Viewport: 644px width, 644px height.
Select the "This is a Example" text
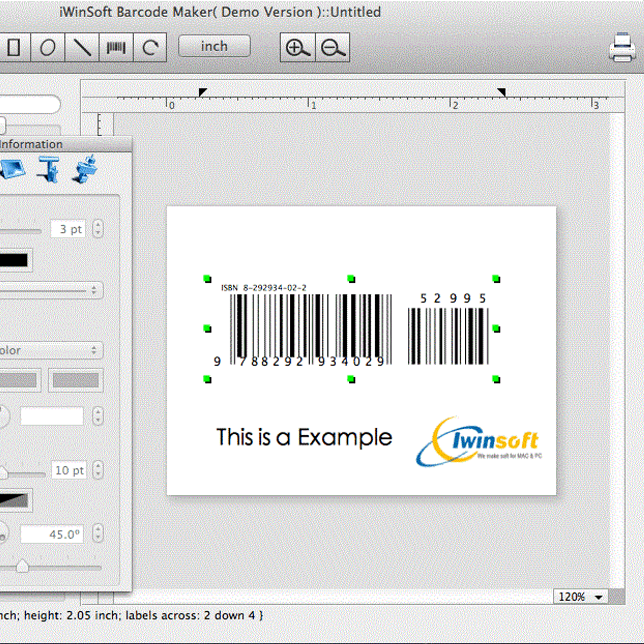point(304,437)
